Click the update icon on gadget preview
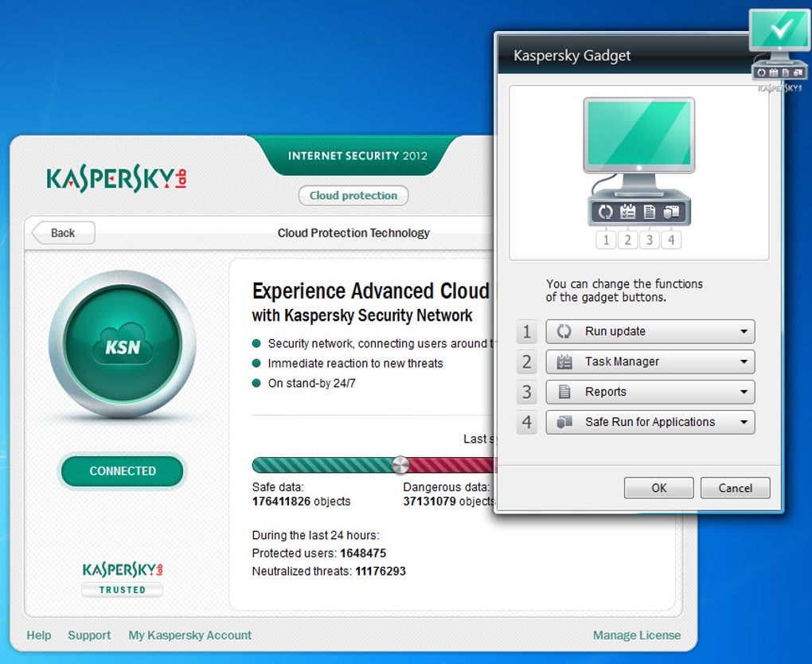 [605, 212]
